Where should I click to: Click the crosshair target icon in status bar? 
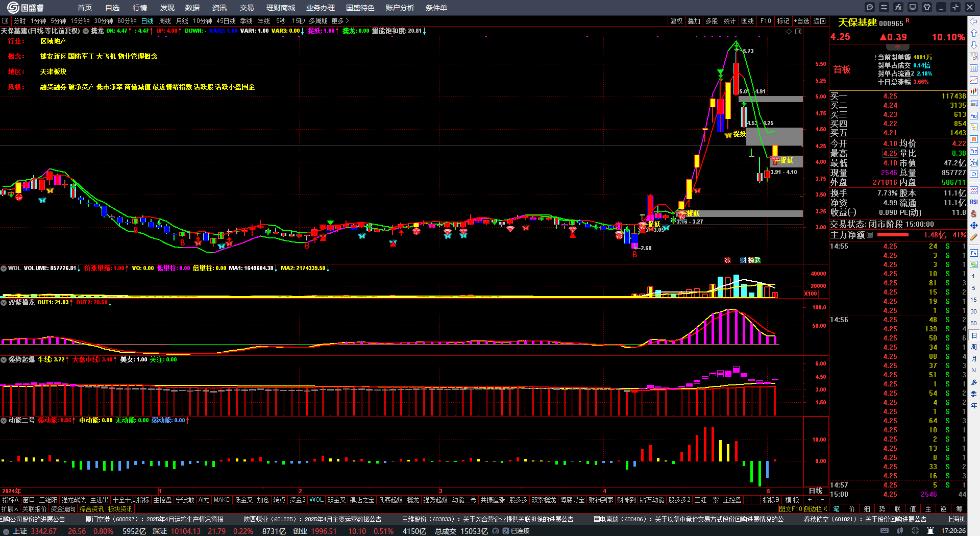(915, 531)
